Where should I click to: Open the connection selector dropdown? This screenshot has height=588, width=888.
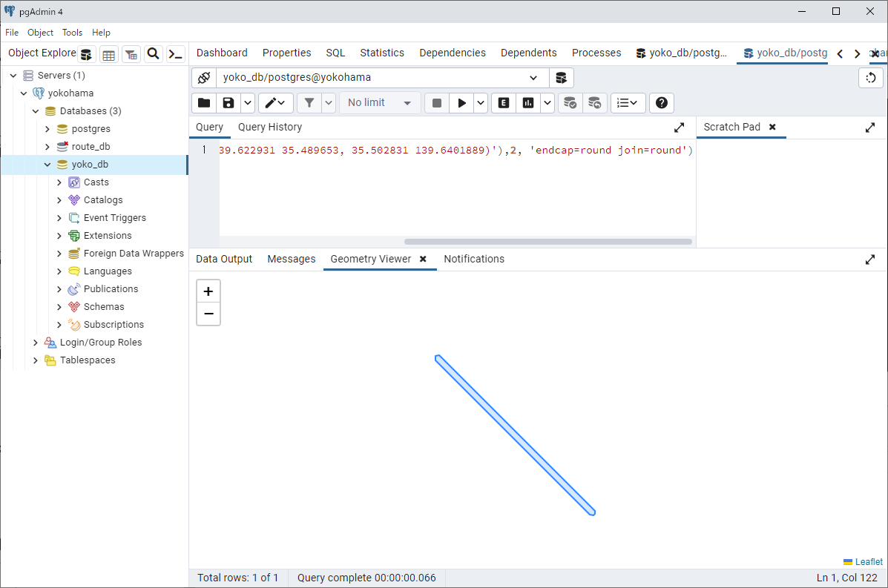coord(533,78)
